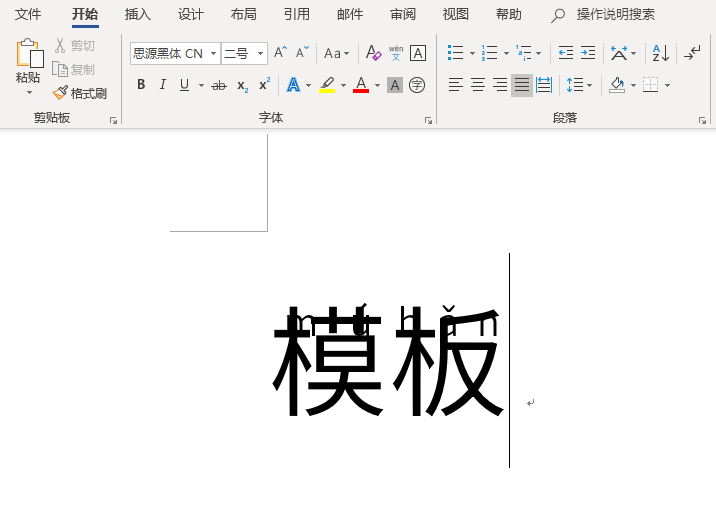The width and height of the screenshot is (716, 516).
Task: Click the Borders icon
Action: [x=651, y=85]
